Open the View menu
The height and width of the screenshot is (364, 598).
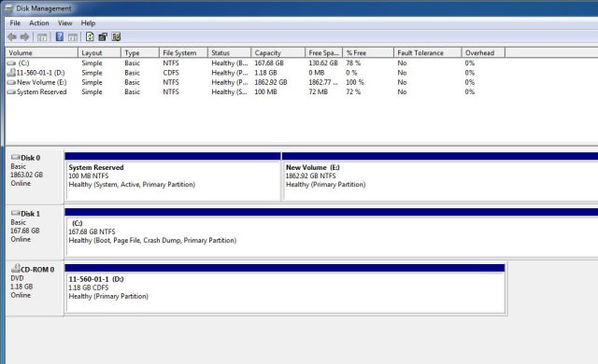pyautogui.click(x=64, y=23)
